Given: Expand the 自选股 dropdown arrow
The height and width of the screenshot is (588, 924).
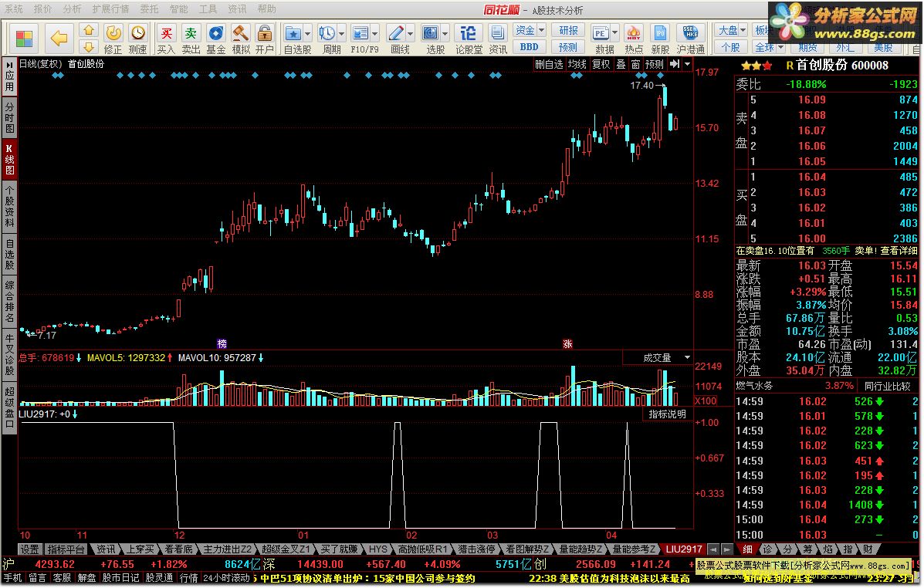Looking at the screenshot, I should coord(307,34).
